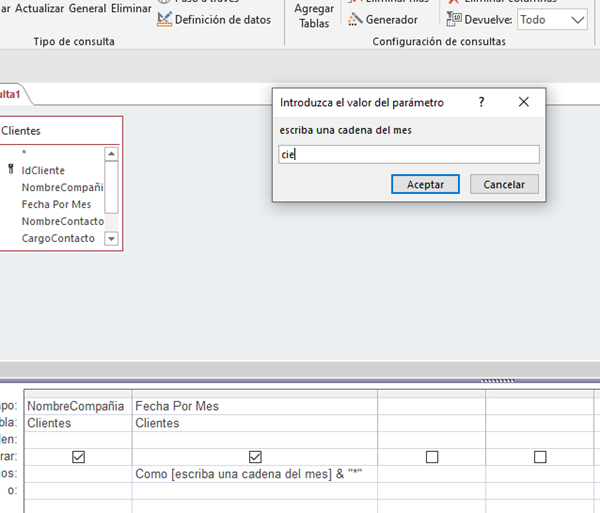
Task: Click the Clientes table cell under NombreCompañia
Action: click(78, 423)
